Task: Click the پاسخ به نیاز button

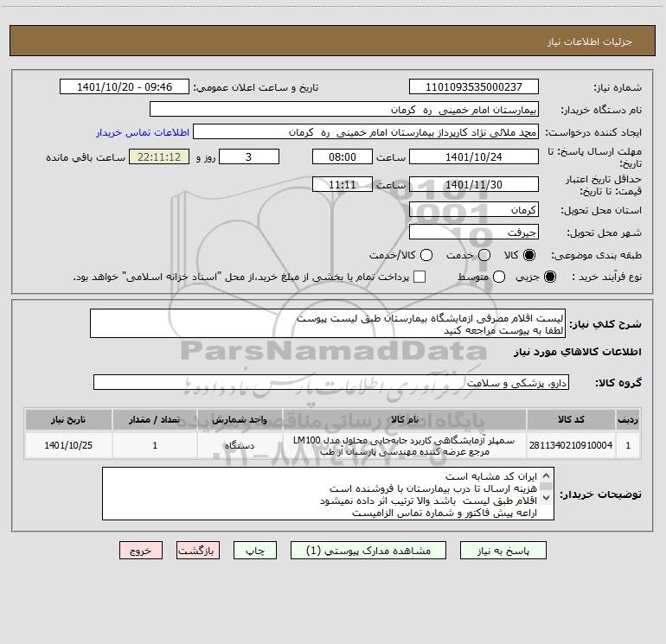Action: click(x=503, y=551)
